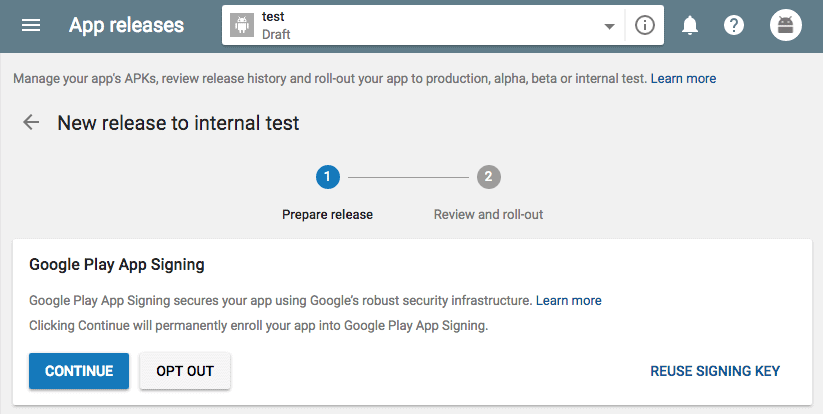
Task: Click REUSE SIGNING KEY
Action: [x=715, y=371]
